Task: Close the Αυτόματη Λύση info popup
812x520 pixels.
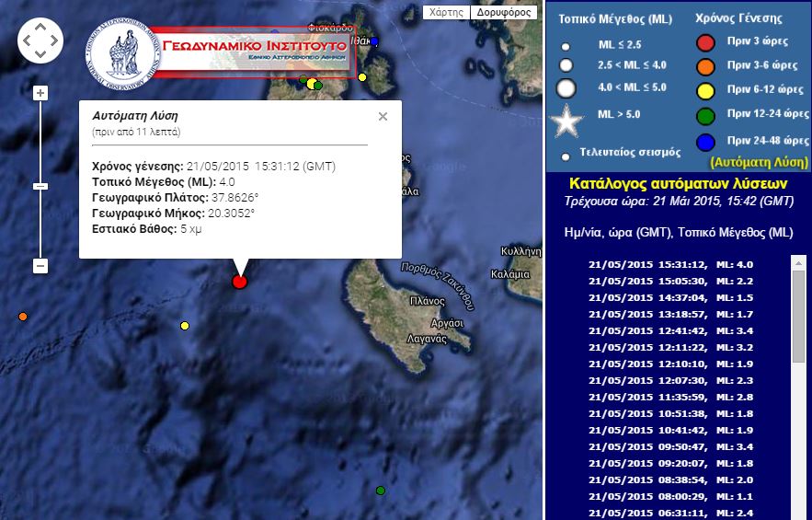Action: (x=383, y=116)
